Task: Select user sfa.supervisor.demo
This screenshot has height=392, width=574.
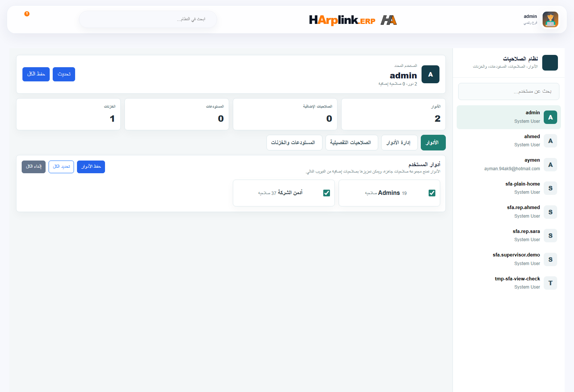Action: coord(509,259)
